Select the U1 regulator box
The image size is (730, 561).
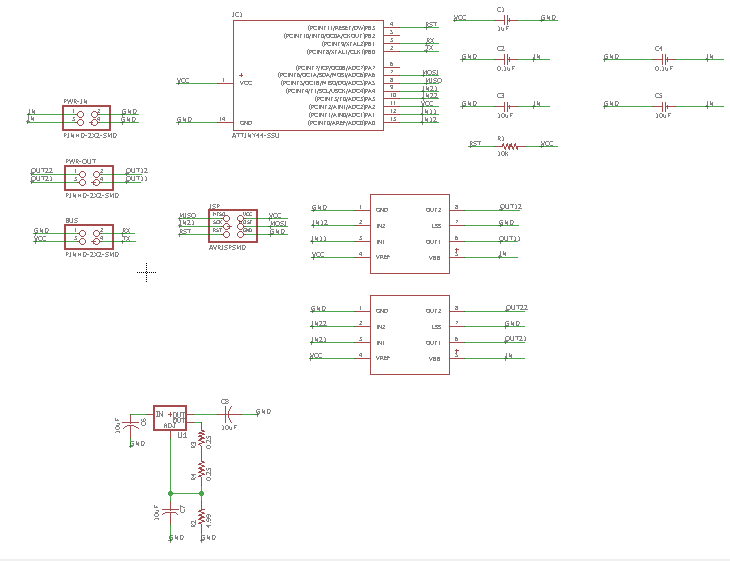click(x=170, y=418)
